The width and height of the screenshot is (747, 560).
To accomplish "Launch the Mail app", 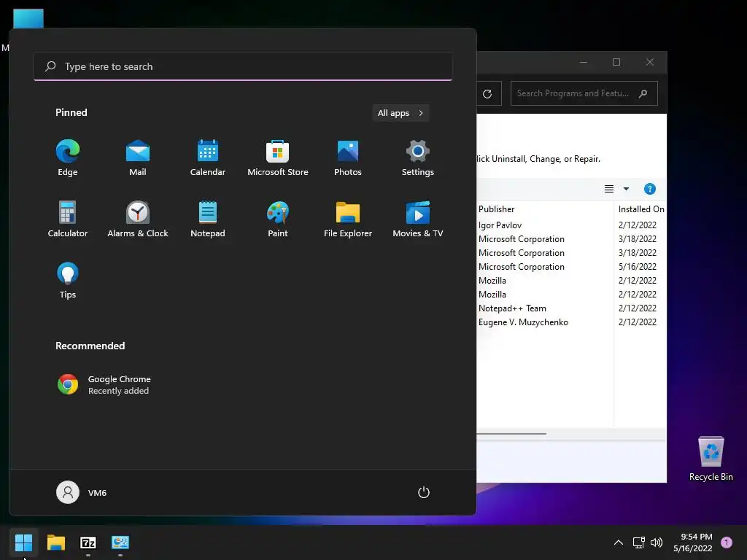I will (138, 158).
